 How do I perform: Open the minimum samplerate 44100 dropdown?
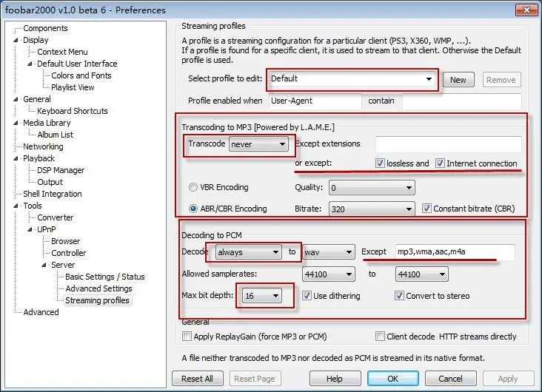(328, 274)
